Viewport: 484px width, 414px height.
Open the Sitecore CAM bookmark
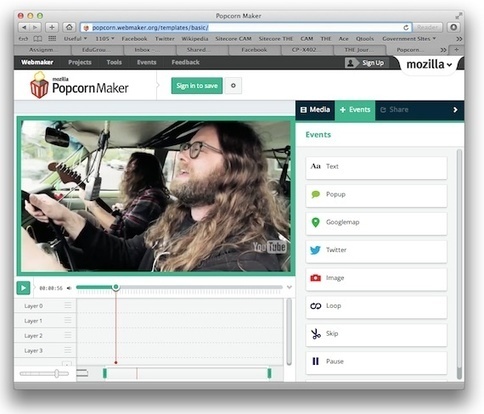coord(233,39)
